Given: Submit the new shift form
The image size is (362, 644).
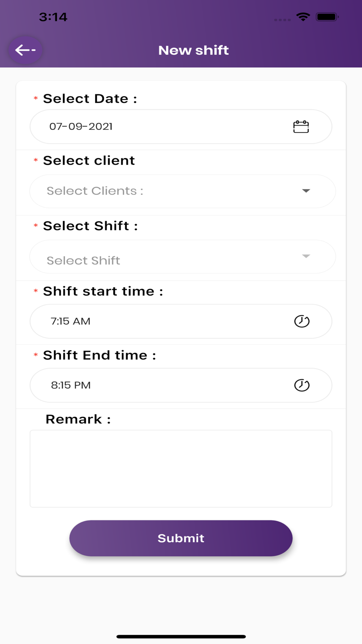Looking at the screenshot, I should pos(181,538).
